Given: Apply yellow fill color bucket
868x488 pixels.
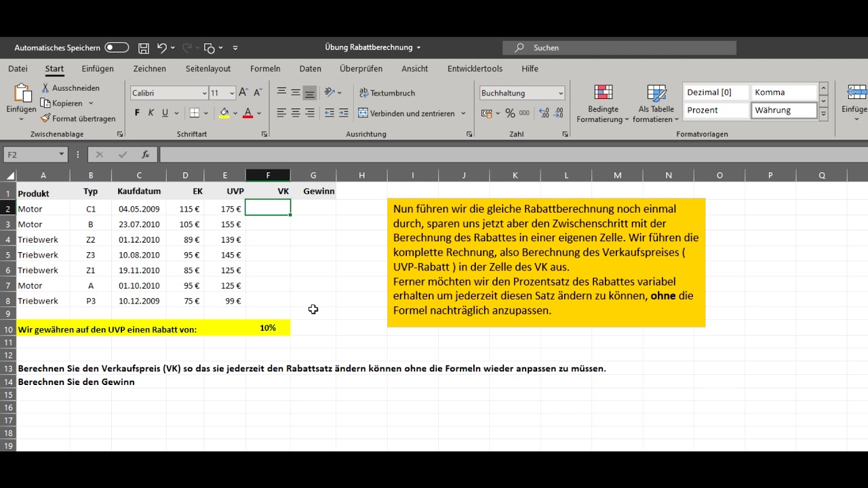Looking at the screenshot, I should click(224, 113).
